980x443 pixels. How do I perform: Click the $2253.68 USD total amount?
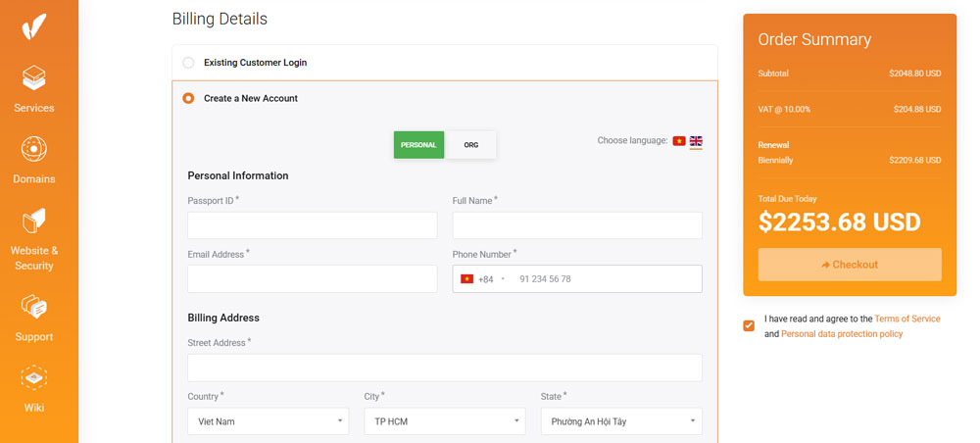(x=840, y=221)
